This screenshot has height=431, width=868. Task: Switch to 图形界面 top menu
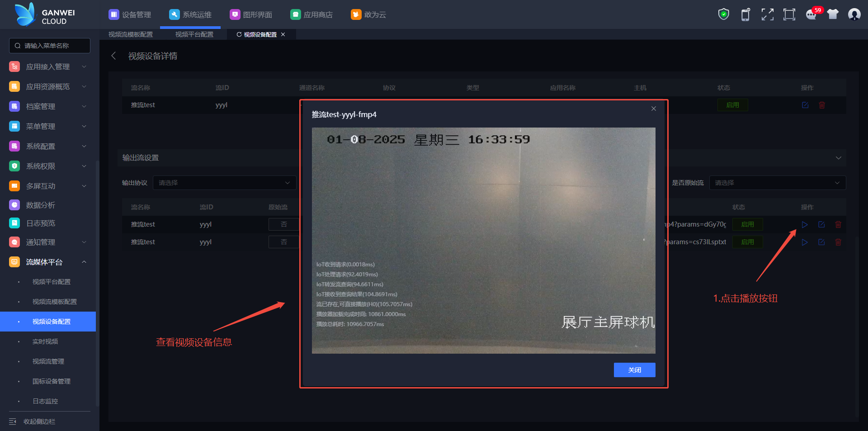pyautogui.click(x=251, y=14)
